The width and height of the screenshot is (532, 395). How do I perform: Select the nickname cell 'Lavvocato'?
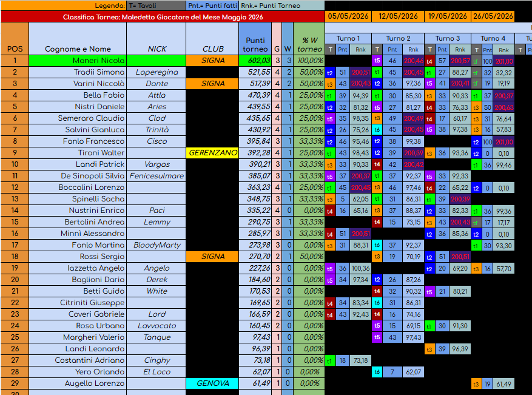tap(157, 326)
